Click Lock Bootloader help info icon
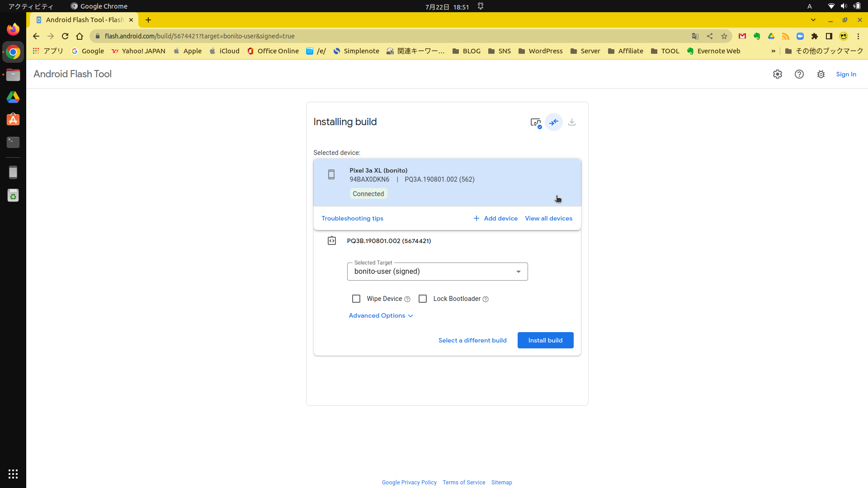 [x=486, y=299]
